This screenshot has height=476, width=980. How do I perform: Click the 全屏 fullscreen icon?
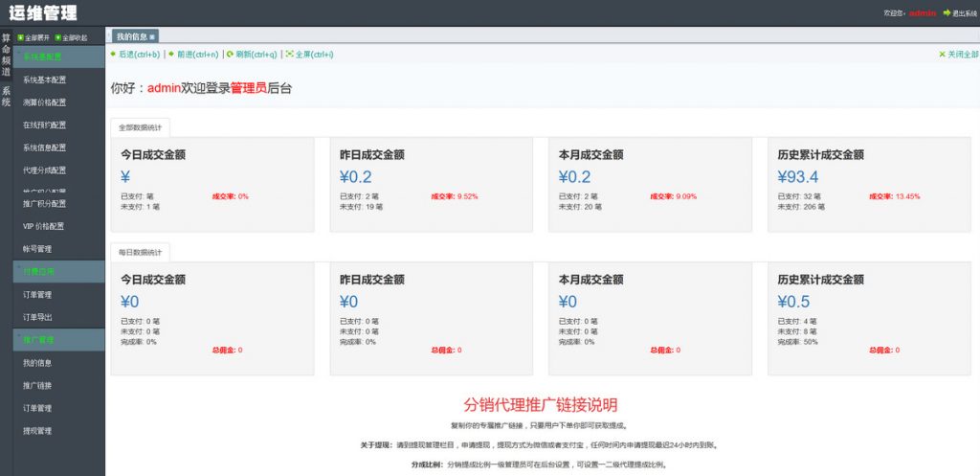290,54
